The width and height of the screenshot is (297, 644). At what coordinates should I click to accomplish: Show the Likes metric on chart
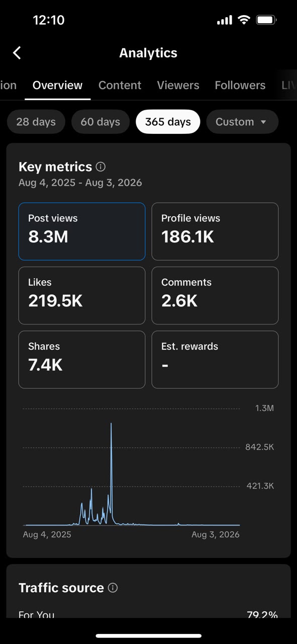(82, 295)
